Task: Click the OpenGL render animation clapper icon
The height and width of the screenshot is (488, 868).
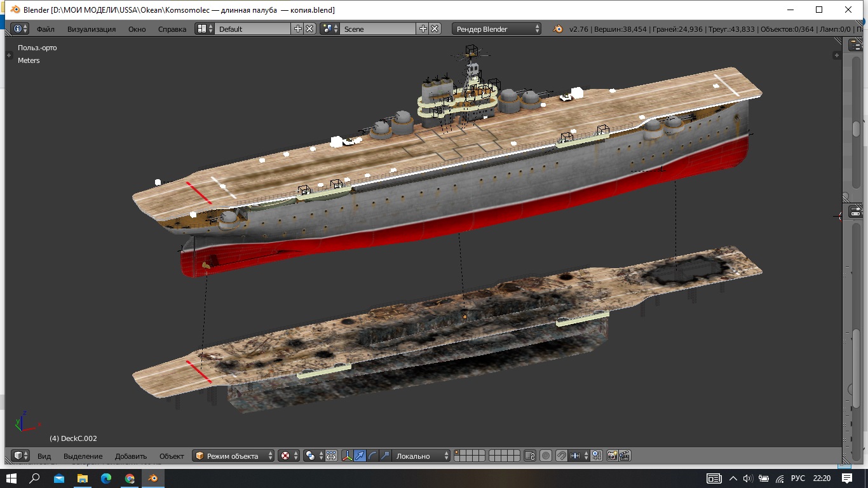Action: [624, 456]
